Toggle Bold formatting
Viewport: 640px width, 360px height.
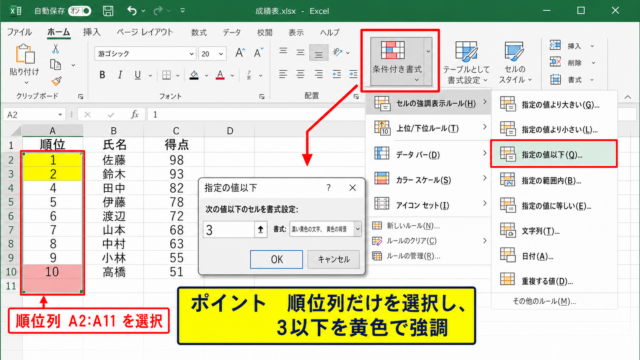(x=102, y=75)
